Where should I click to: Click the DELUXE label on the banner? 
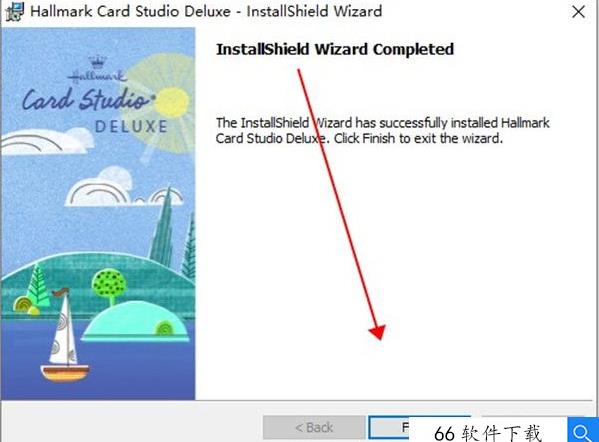click(131, 127)
